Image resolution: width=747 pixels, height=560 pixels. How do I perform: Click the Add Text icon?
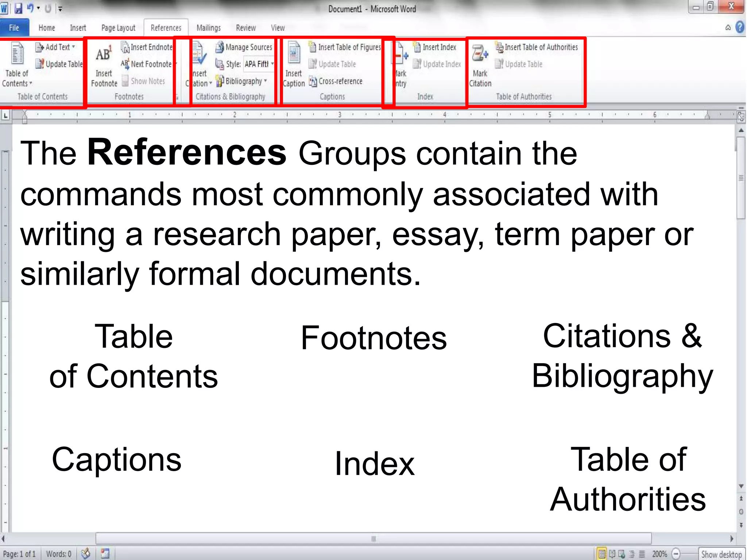pos(39,47)
